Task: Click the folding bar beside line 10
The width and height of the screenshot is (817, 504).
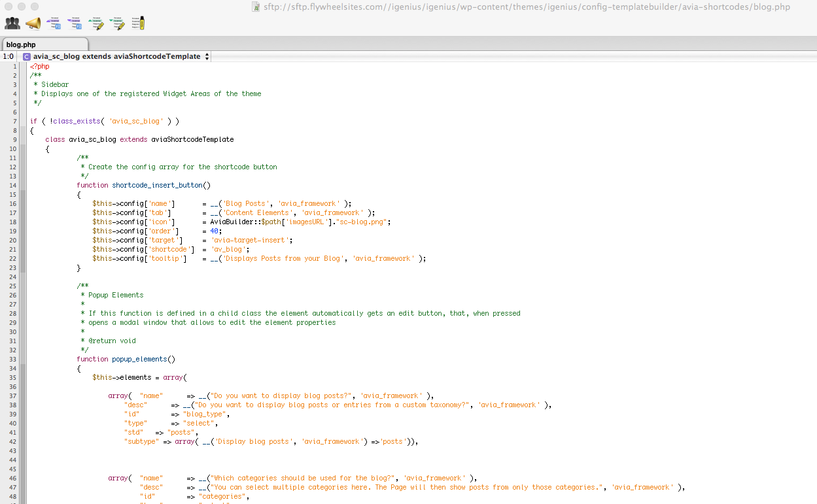Action: [x=23, y=148]
